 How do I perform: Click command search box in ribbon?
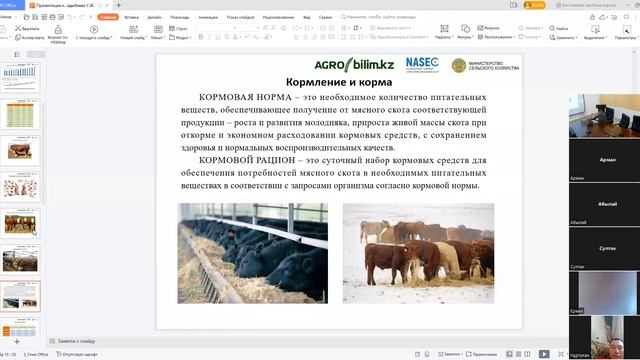(x=379, y=17)
